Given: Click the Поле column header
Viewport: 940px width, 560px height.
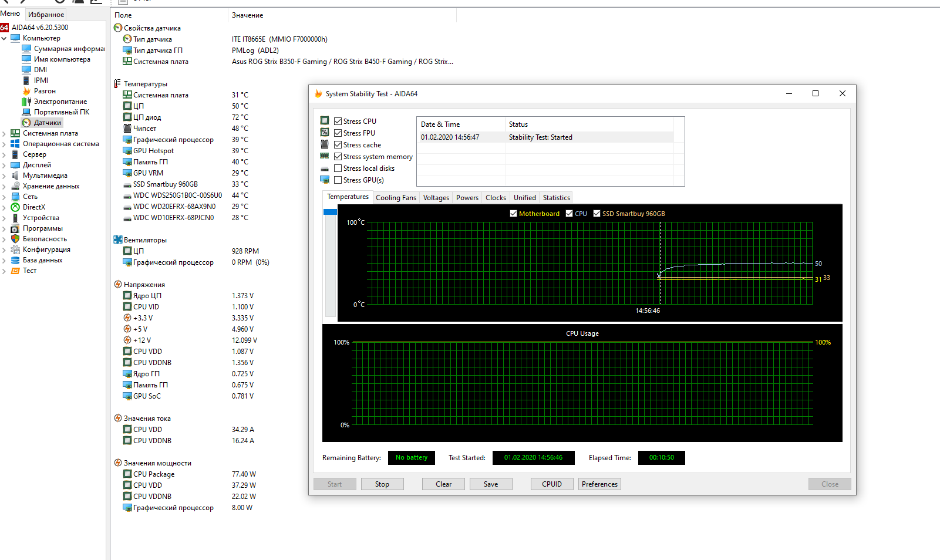Looking at the screenshot, I should point(169,15).
